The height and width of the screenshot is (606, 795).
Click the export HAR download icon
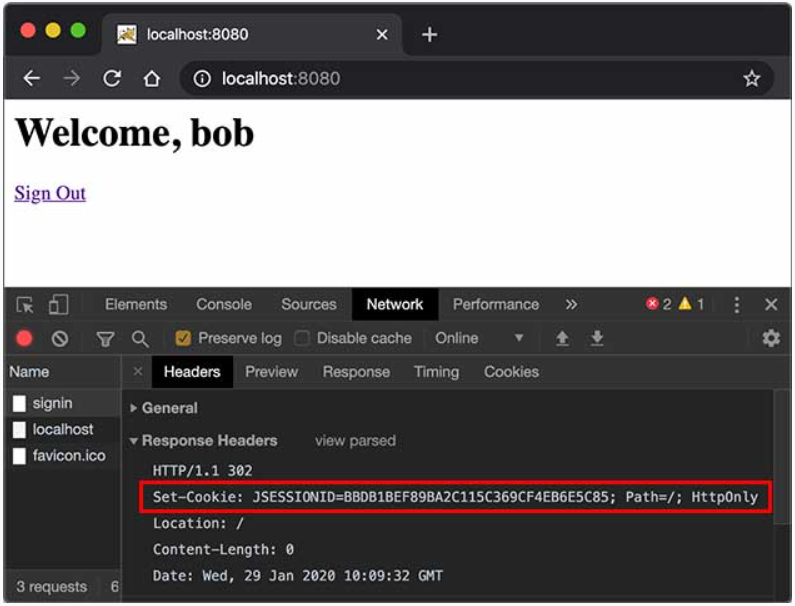tap(597, 338)
